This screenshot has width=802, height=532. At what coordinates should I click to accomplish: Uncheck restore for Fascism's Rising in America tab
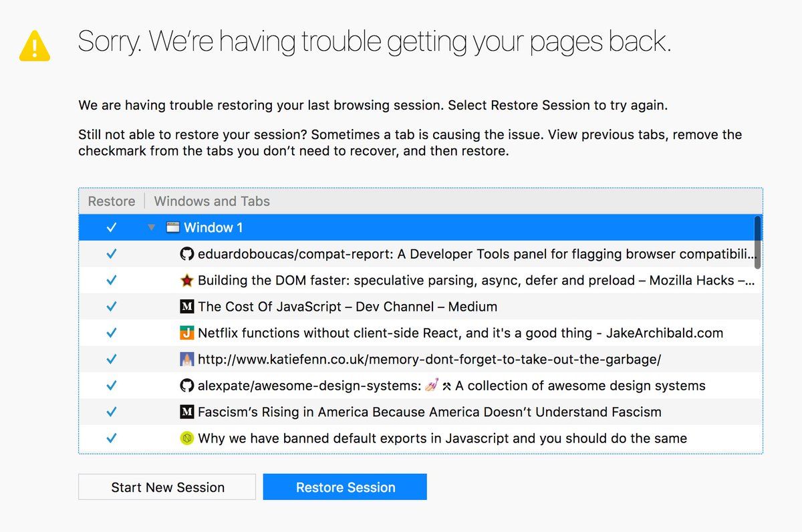point(112,412)
